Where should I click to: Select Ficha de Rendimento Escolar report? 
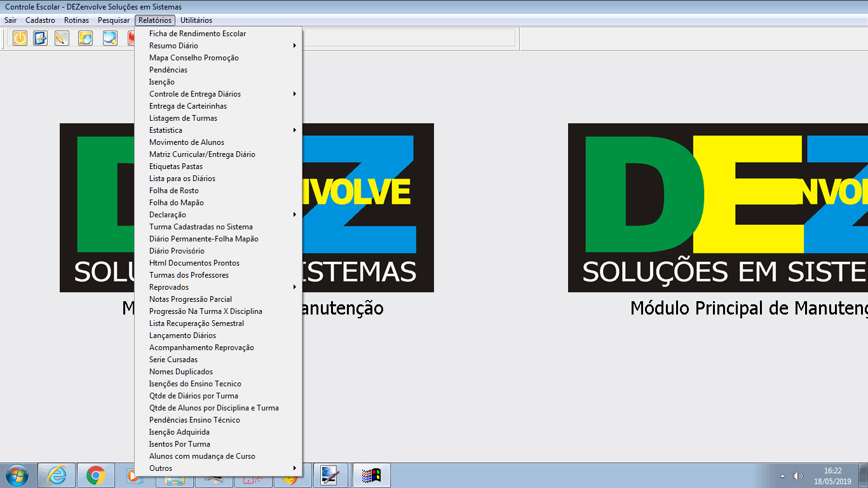point(198,34)
